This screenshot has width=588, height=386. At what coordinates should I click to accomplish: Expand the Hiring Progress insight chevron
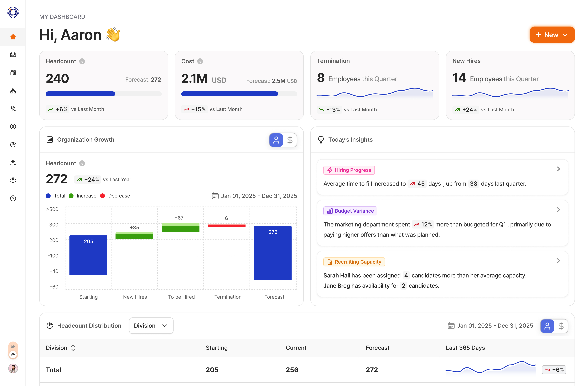coord(558,169)
